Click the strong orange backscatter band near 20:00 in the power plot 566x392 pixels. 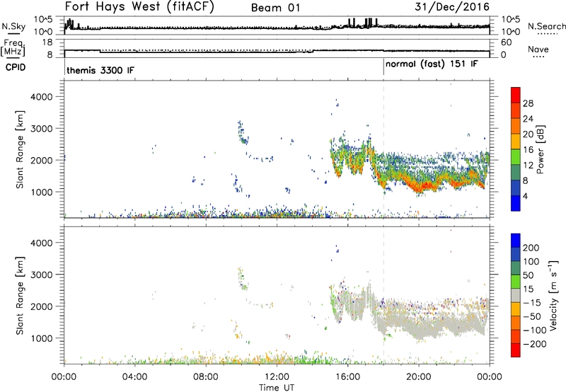[x=421, y=187]
